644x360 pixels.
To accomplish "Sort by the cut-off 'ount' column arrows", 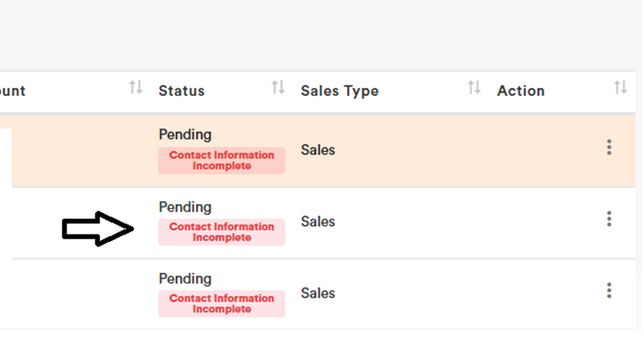I will 135,87.
